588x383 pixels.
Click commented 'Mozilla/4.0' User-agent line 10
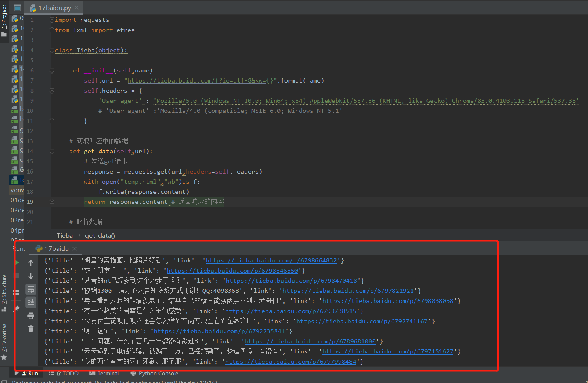click(220, 111)
